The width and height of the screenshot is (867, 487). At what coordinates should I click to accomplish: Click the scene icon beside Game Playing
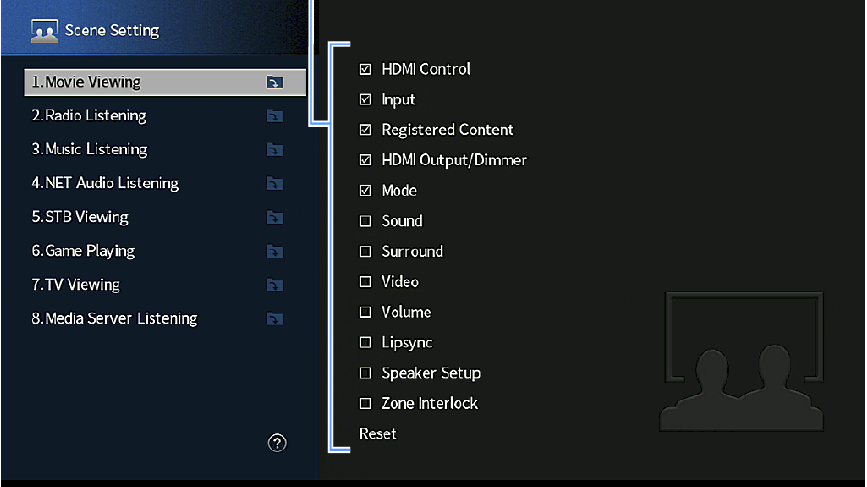[275, 252]
